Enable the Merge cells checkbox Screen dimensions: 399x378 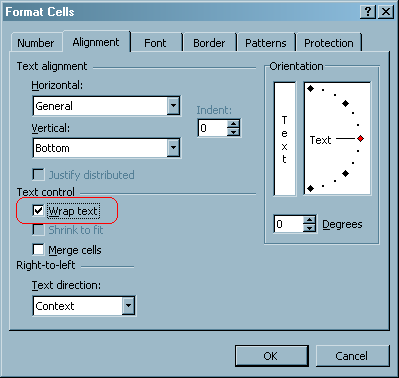click(38, 249)
